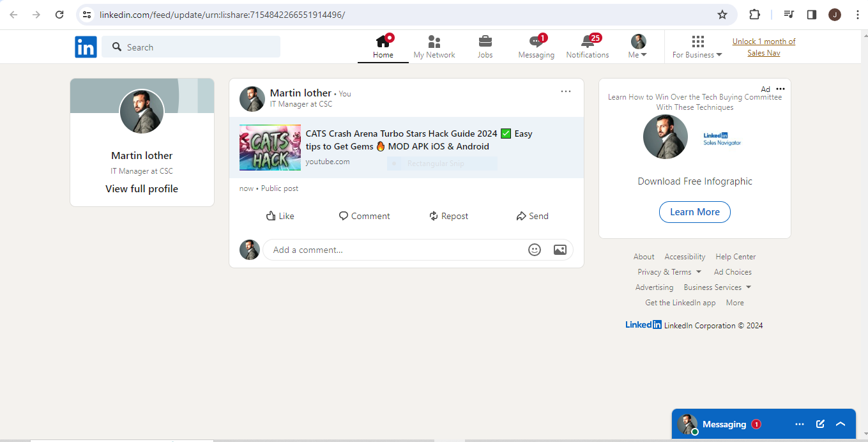Open the browser extensions puzzle icon
Viewport: 868px width, 442px height.
coord(754,14)
